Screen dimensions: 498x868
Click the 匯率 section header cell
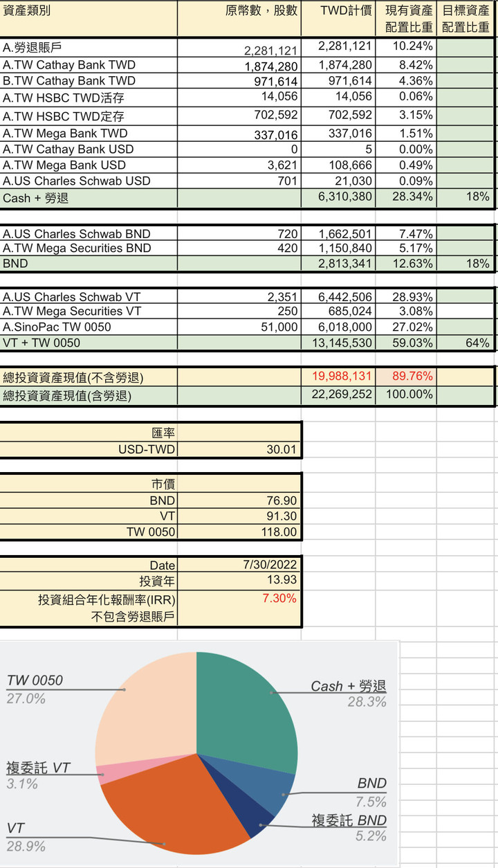89,433
